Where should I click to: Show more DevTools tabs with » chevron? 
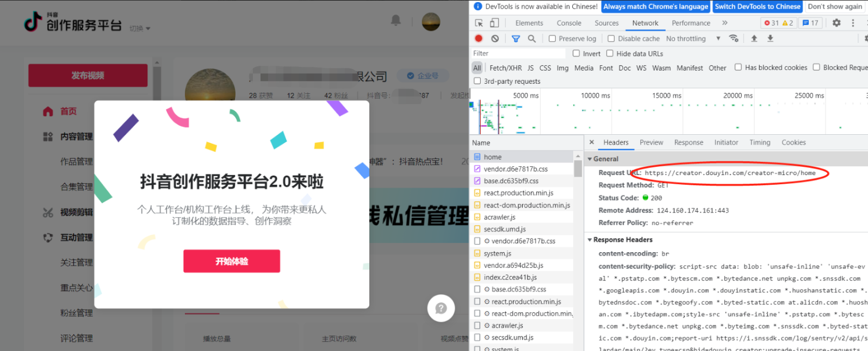(x=724, y=23)
